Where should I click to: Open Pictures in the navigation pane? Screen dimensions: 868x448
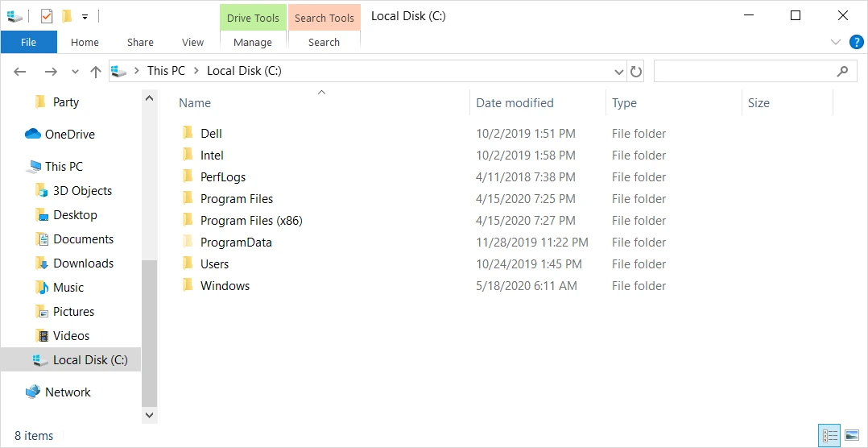(73, 312)
